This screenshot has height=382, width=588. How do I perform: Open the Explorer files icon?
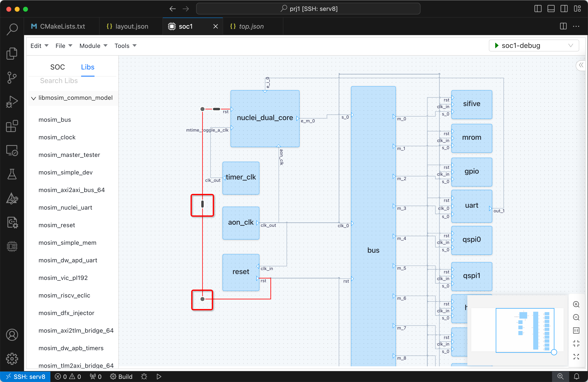pos(12,53)
